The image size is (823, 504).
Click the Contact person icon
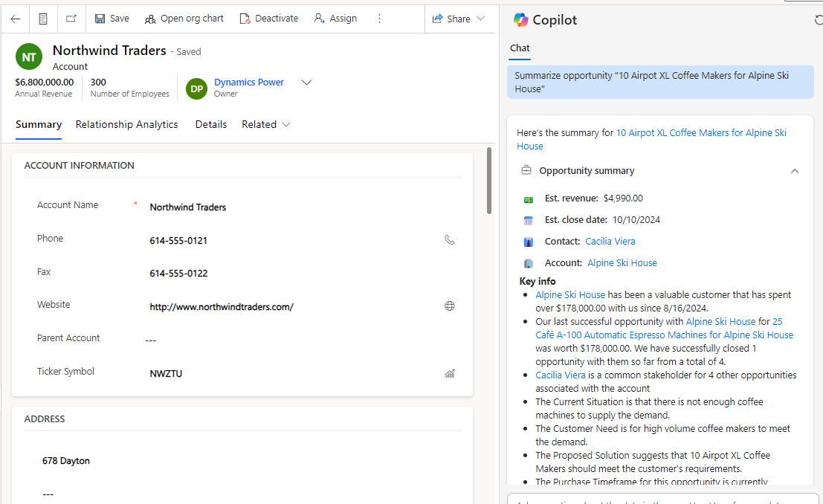point(529,242)
